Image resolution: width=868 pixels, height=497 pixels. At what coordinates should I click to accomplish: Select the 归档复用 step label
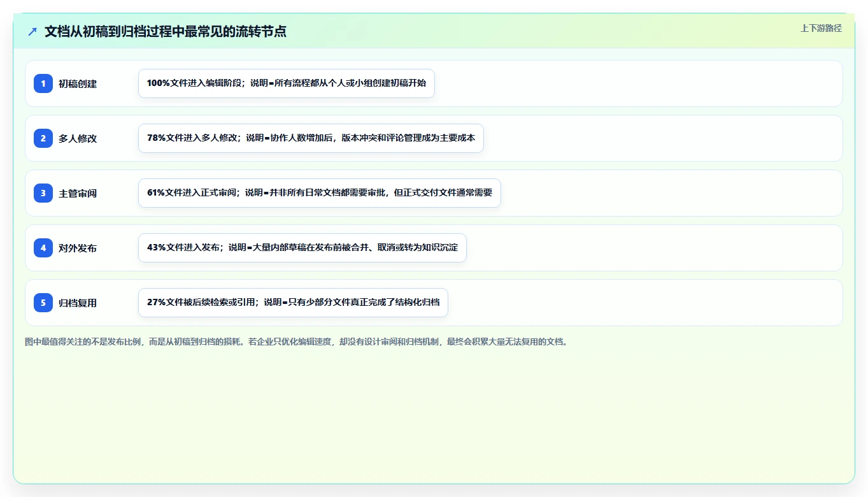[x=78, y=303]
